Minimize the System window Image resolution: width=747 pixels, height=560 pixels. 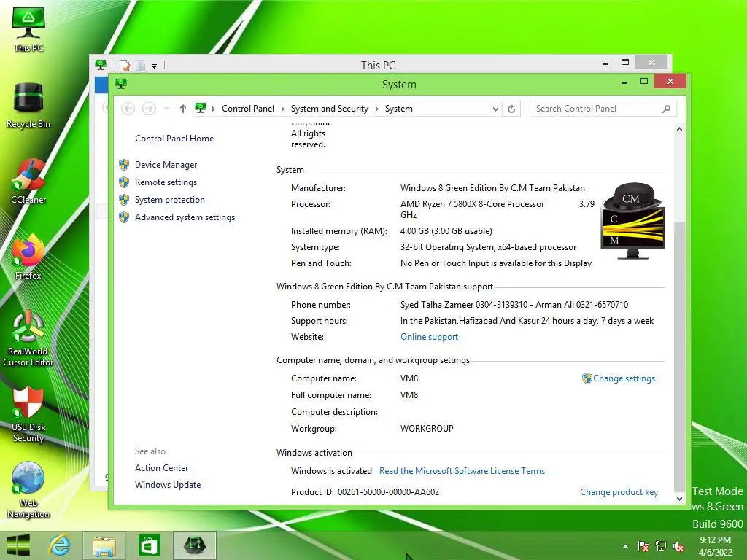point(624,83)
